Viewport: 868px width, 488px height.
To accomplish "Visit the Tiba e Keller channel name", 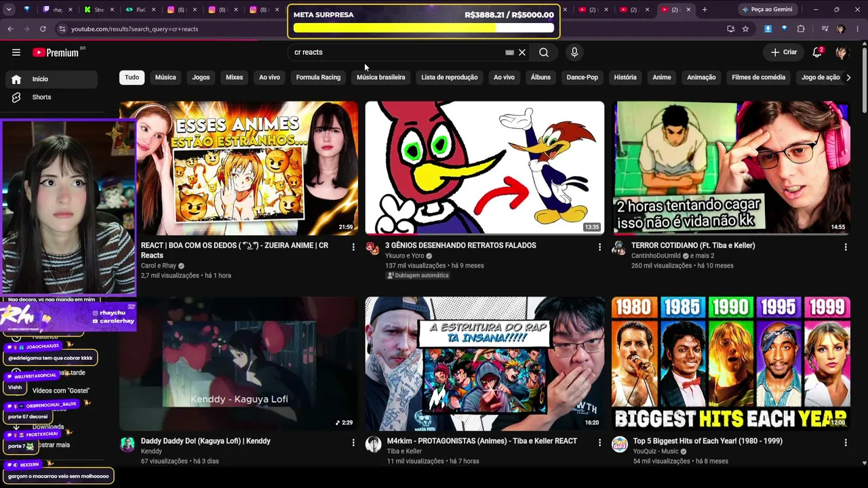I will coord(405,451).
